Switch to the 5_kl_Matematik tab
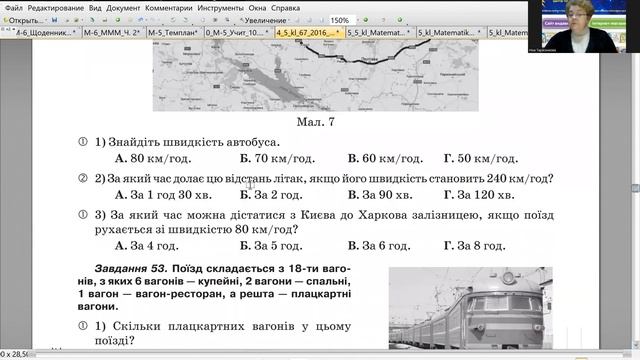The image size is (640, 360). click(451, 32)
